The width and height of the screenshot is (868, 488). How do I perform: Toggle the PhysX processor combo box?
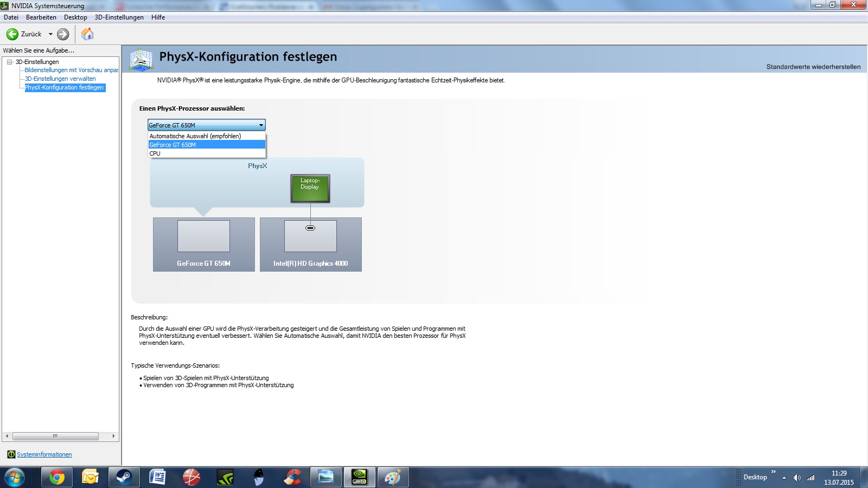(206, 125)
